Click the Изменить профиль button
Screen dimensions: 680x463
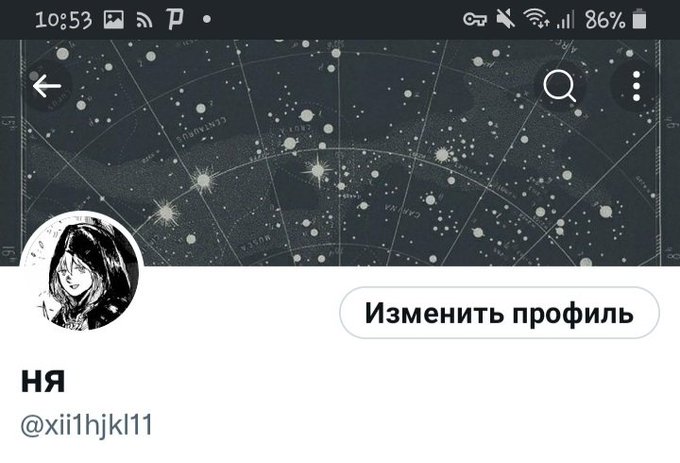point(499,313)
